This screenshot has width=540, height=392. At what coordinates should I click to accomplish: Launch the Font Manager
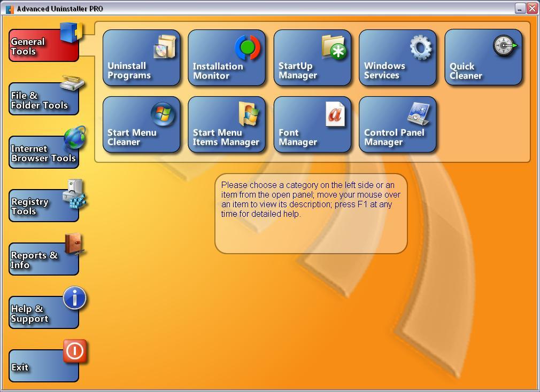click(x=312, y=124)
